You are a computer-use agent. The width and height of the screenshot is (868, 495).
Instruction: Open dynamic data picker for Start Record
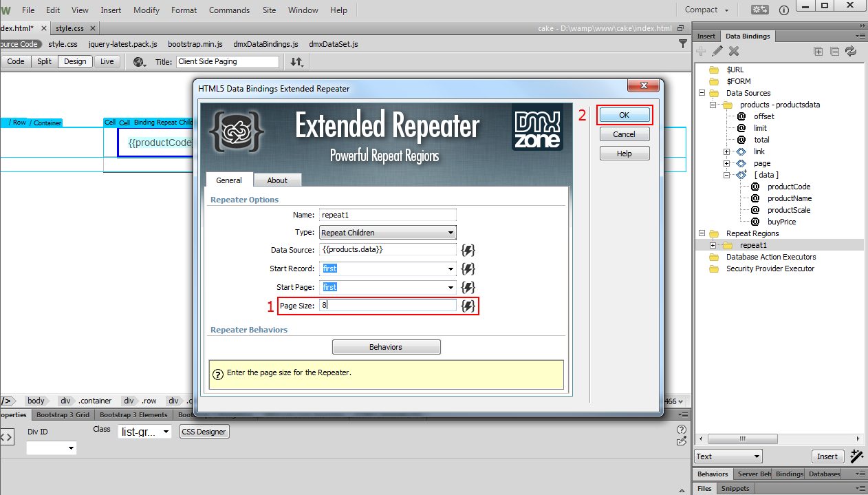coord(468,268)
